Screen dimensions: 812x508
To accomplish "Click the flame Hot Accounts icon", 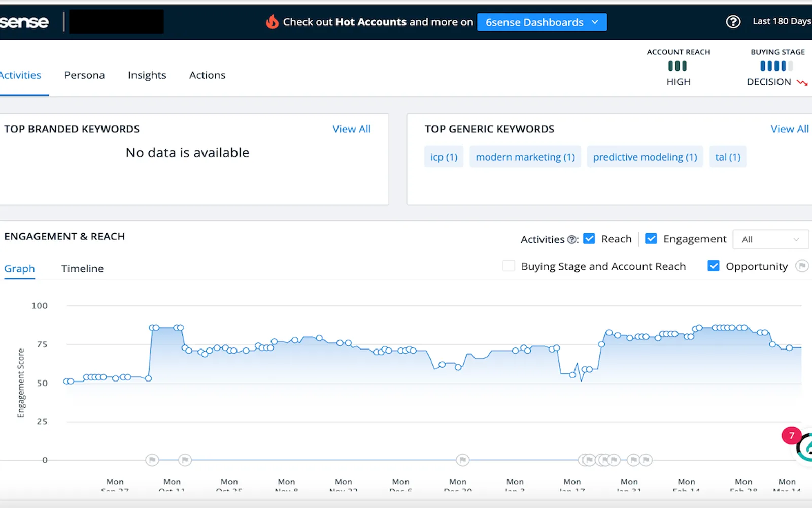I will pyautogui.click(x=273, y=22).
